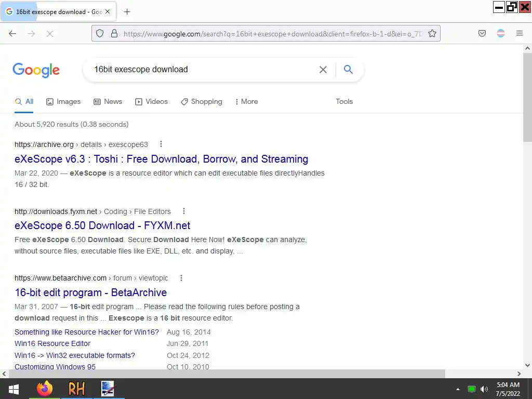Open the Firefox hamburger menu
The height and width of the screenshot is (399, 532).
pyautogui.click(x=520, y=33)
